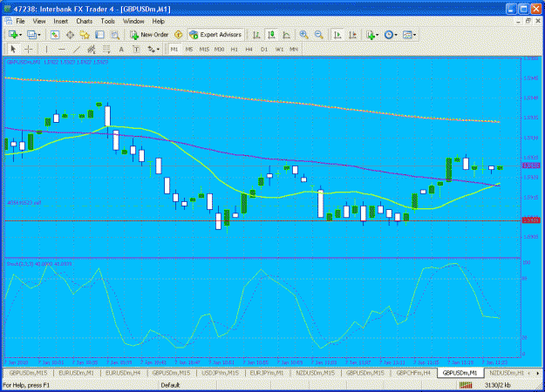The width and height of the screenshot is (545, 392).
Task: Expand the Templates dropdown
Action: coord(414,35)
